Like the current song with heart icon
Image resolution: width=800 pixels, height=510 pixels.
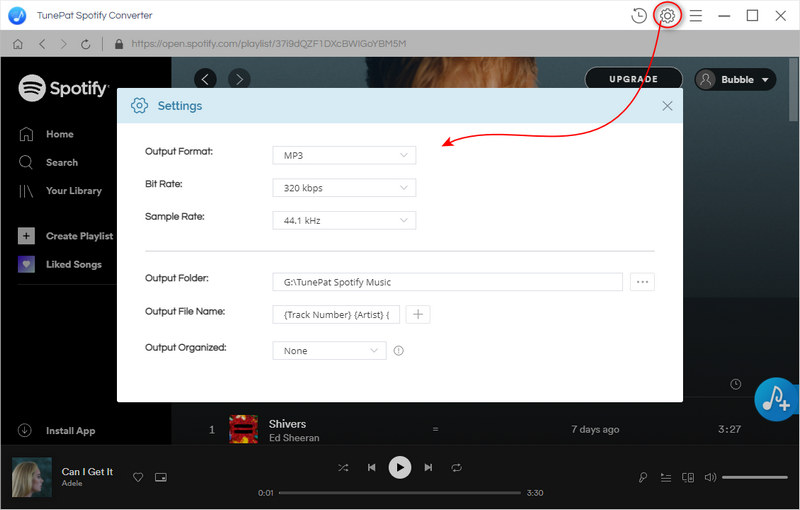(x=138, y=477)
